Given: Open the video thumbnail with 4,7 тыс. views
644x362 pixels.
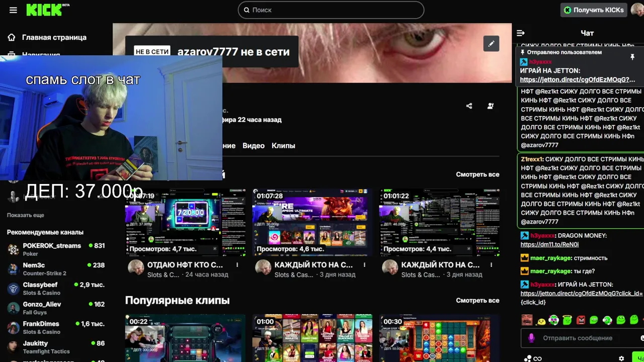Looking at the screenshot, I should (185, 222).
